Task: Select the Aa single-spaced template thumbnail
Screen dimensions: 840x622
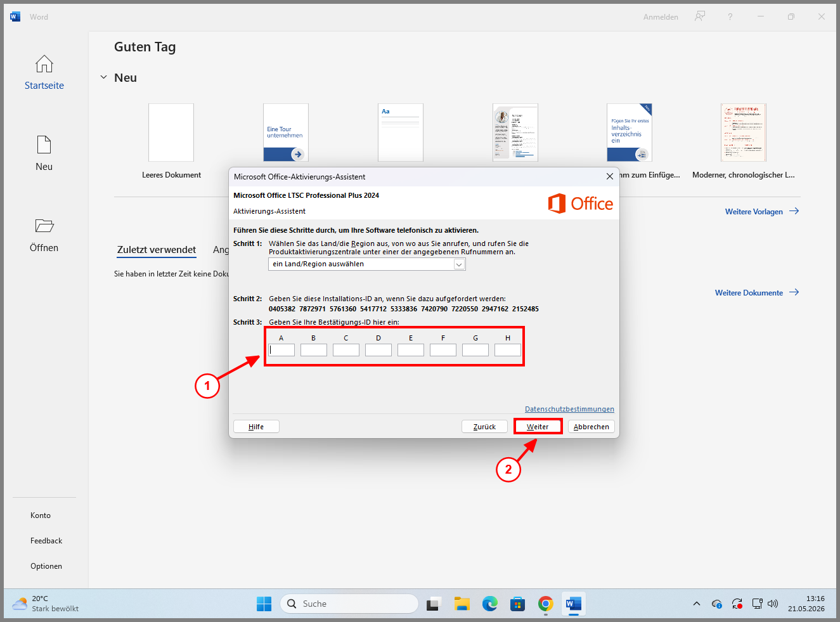Action: 401,133
